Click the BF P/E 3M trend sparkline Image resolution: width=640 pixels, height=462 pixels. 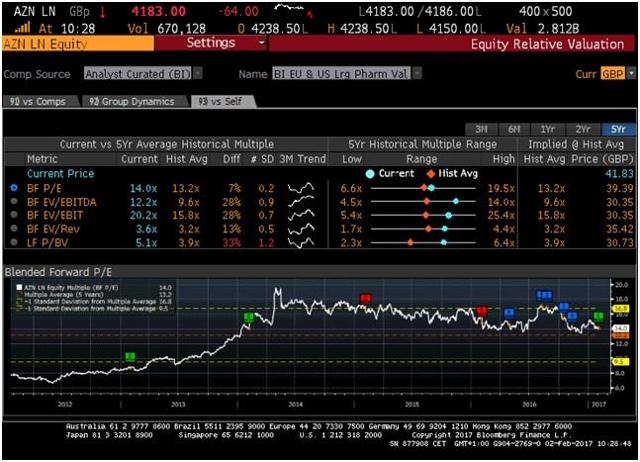point(301,188)
